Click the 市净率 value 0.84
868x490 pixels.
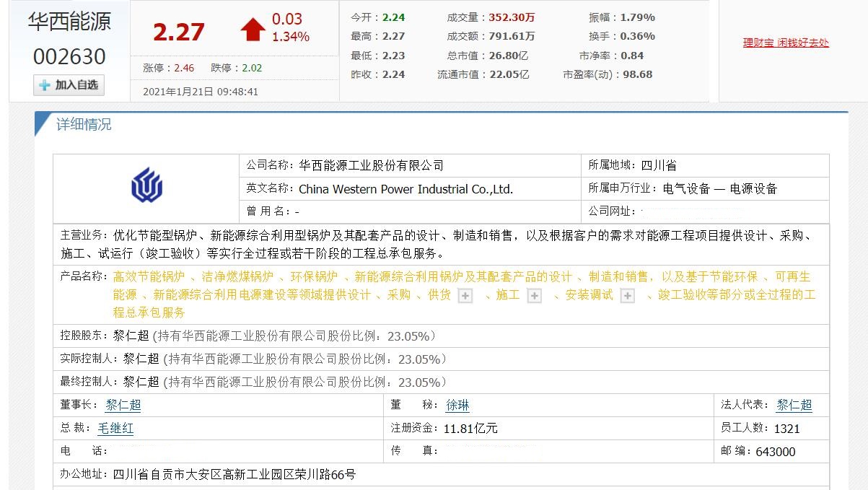pyautogui.click(x=632, y=56)
